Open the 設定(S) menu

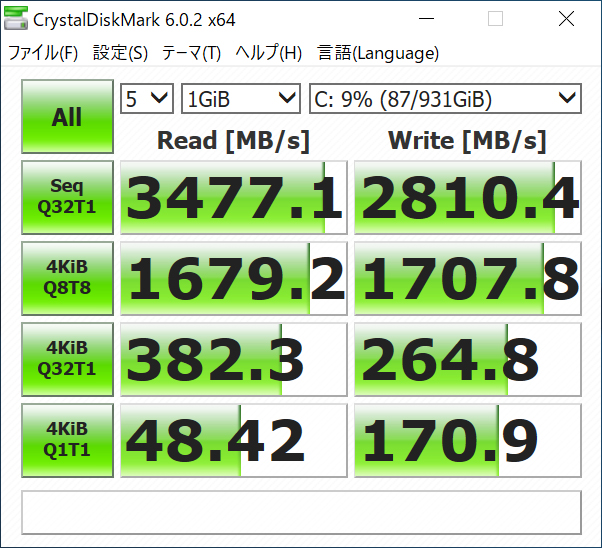point(120,53)
